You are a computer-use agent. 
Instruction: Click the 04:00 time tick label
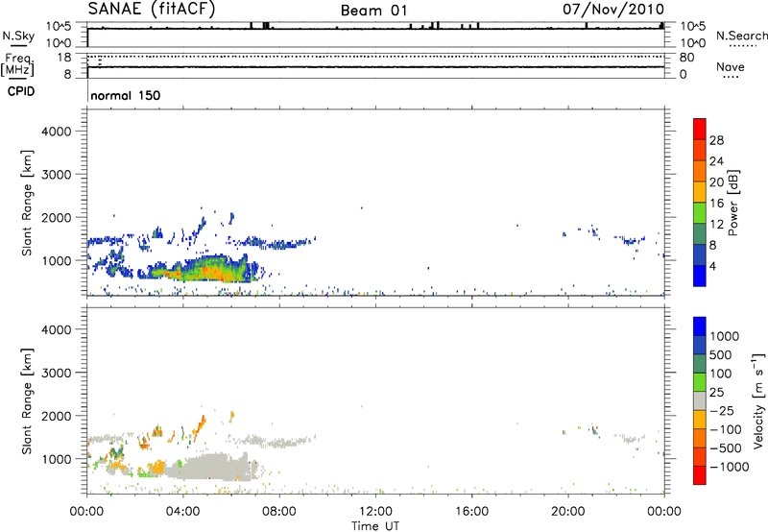click(182, 512)
